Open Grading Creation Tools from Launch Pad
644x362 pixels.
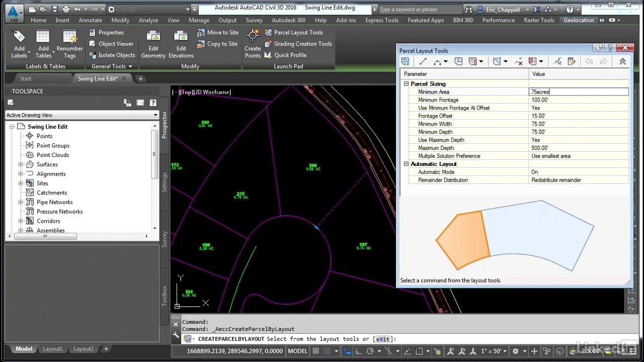pyautogui.click(x=298, y=44)
